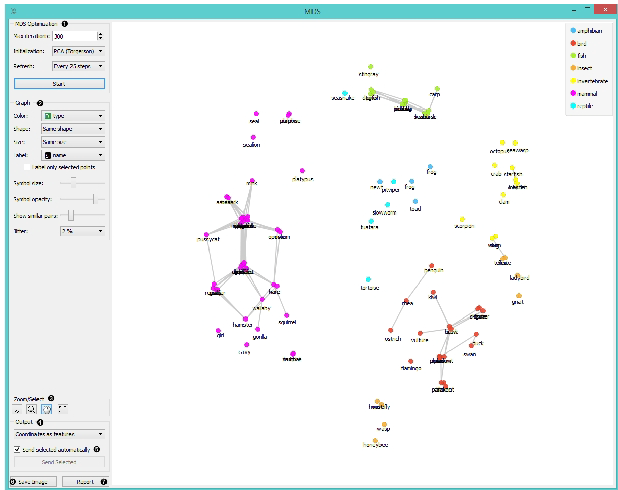618x490 pixels.
Task: Select the honeybee data point
Action: coord(375,440)
